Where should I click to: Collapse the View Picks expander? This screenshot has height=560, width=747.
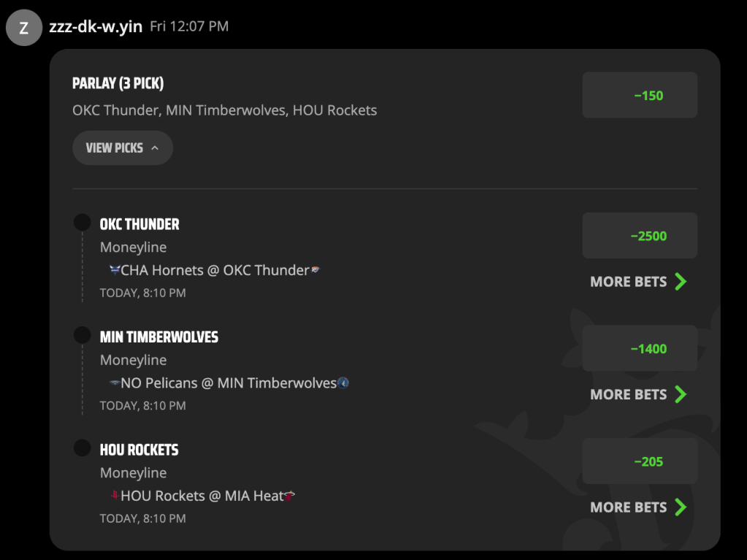(x=123, y=148)
